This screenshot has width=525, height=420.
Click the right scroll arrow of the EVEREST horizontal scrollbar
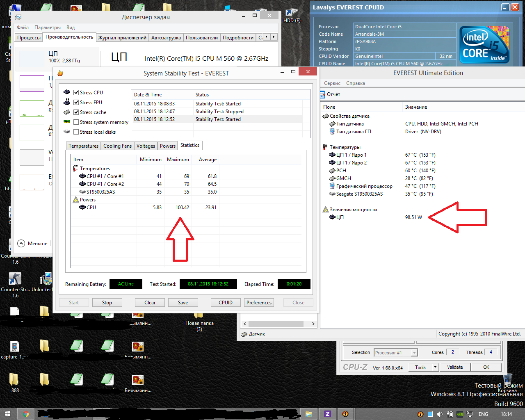coord(313,324)
